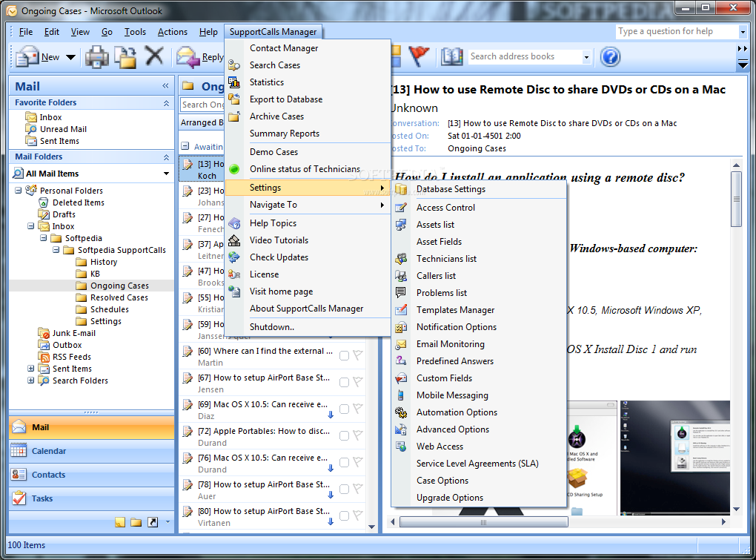Collapse the Softpedia SupportCalls folder node
This screenshot has height=560, width=756.
coord(56,250)
